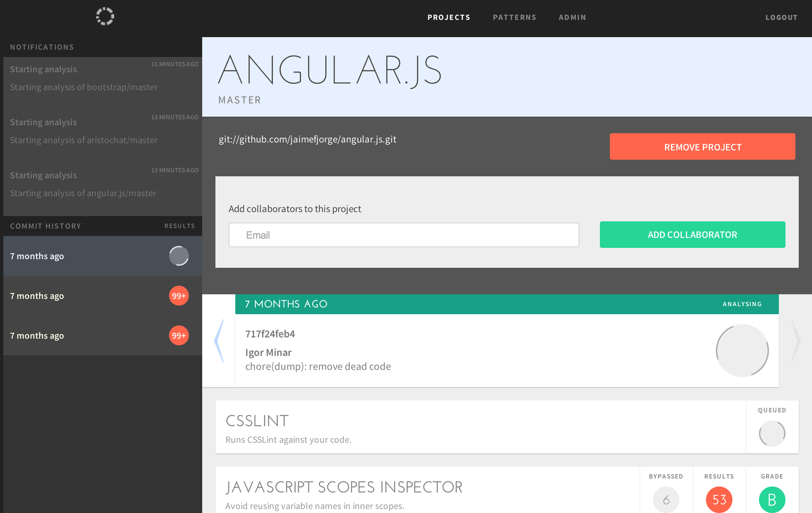Click the Remove Project button
Viewport: 812px width, 513px height.
coord(702,147)
